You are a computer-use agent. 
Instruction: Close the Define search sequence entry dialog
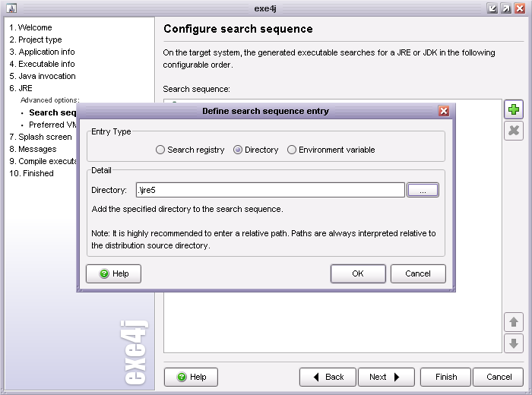(x=444, y=111)
